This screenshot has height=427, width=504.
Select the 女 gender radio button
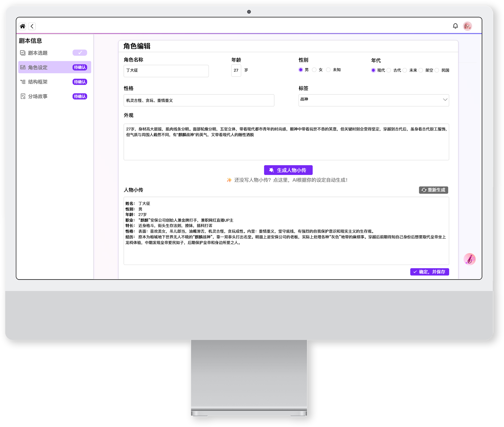point(314,70)
